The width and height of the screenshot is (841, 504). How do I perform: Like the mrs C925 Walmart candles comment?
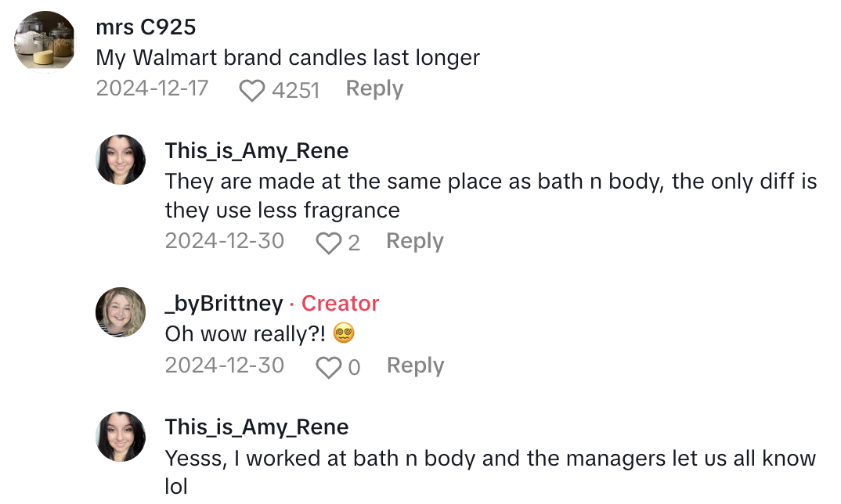(252, 91)
